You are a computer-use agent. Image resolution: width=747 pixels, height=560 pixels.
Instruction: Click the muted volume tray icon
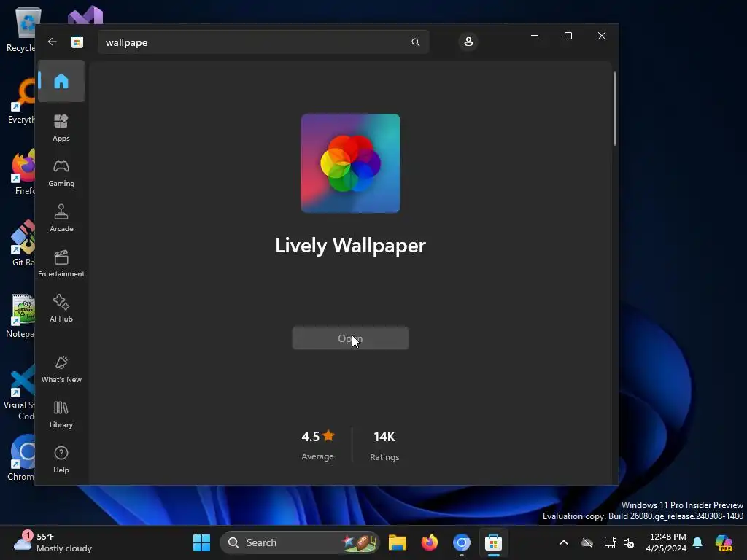click(x=629, y=542)
